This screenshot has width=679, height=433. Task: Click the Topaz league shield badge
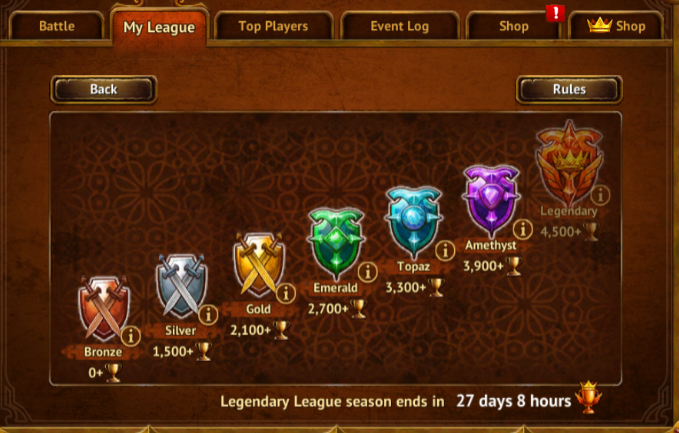[x=414, y=222]
